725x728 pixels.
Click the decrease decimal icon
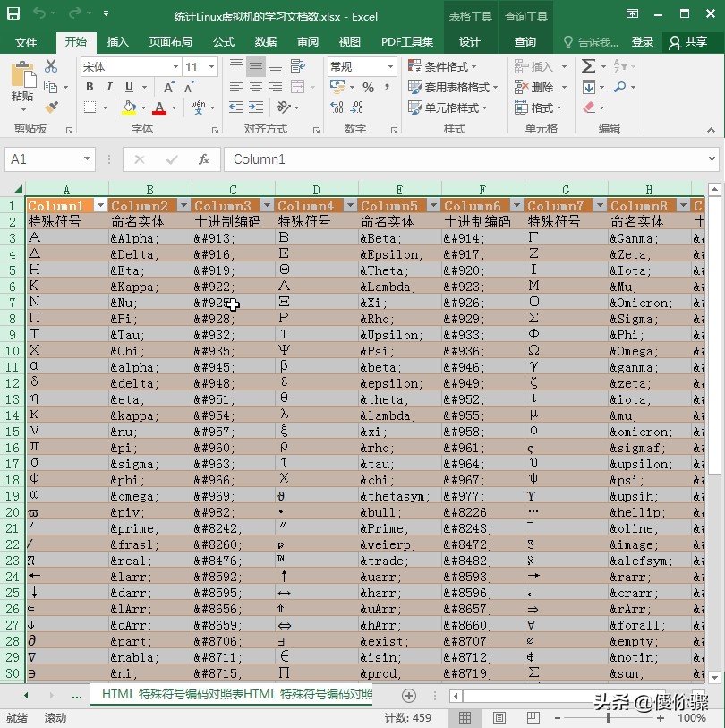[x=356, y=107]
